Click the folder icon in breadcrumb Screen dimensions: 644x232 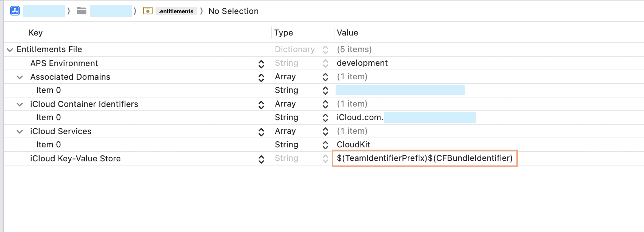coord(82,11)
